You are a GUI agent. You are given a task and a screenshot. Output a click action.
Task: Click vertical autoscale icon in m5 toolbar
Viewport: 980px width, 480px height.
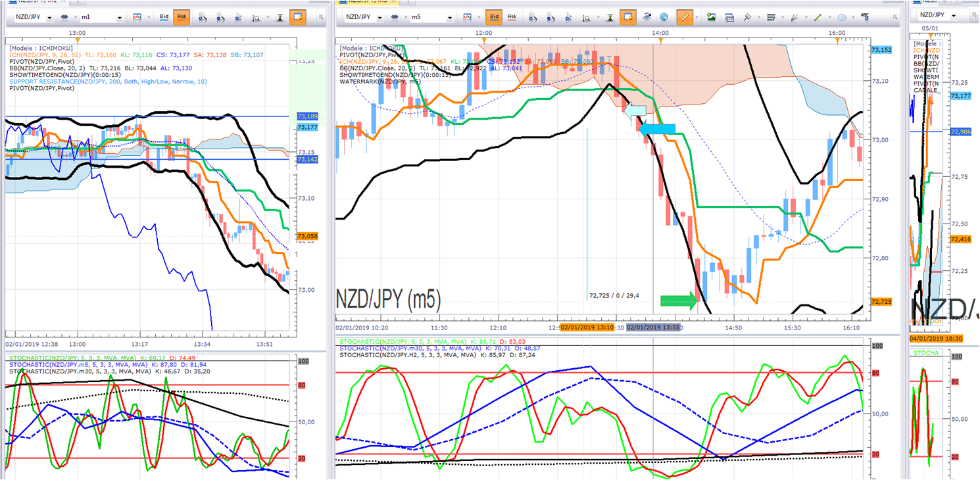pos(612,17)
